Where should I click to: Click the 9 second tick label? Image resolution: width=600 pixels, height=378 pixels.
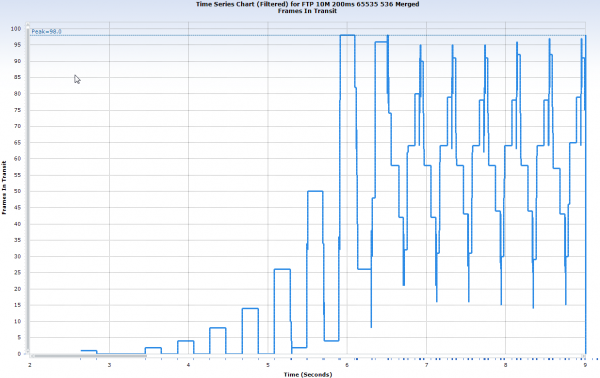tap(585, 365)
